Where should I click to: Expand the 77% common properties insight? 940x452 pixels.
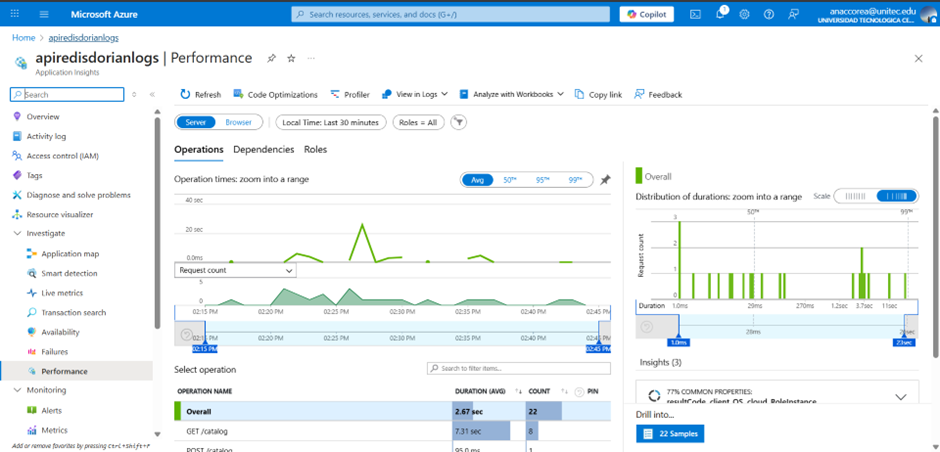tap(900, 396)
